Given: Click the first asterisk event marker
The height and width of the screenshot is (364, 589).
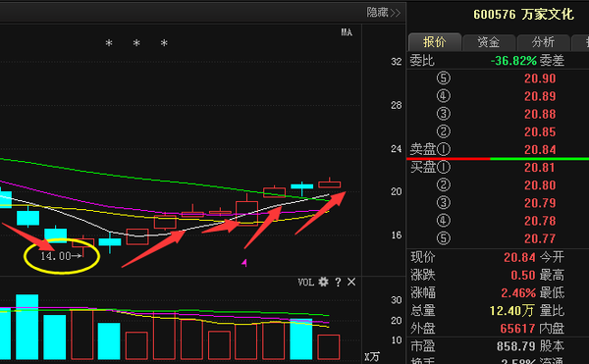Looking at the screenshot, I should point(109,43).
